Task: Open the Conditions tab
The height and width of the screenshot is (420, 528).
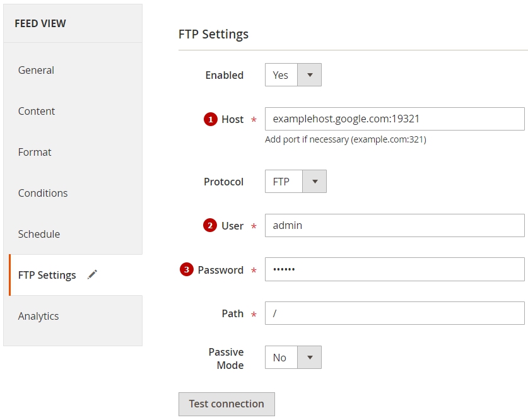Action: (x=43, y=193)
